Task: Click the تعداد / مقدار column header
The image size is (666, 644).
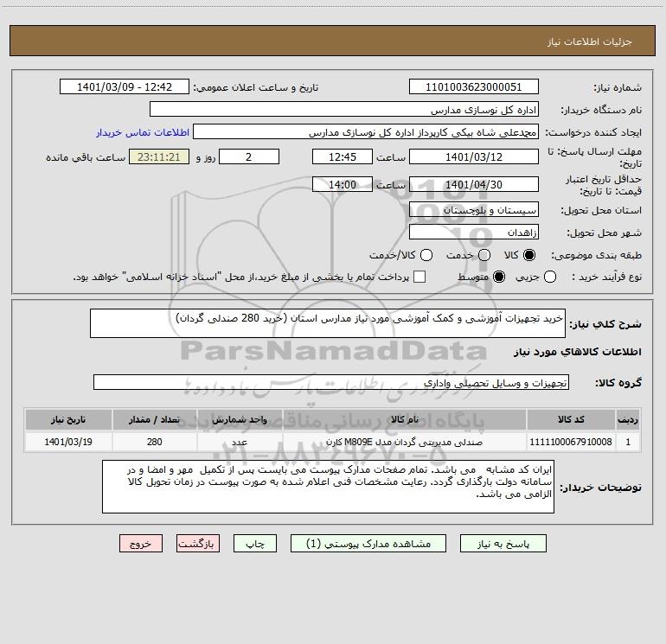Action: tap(154, 419)
